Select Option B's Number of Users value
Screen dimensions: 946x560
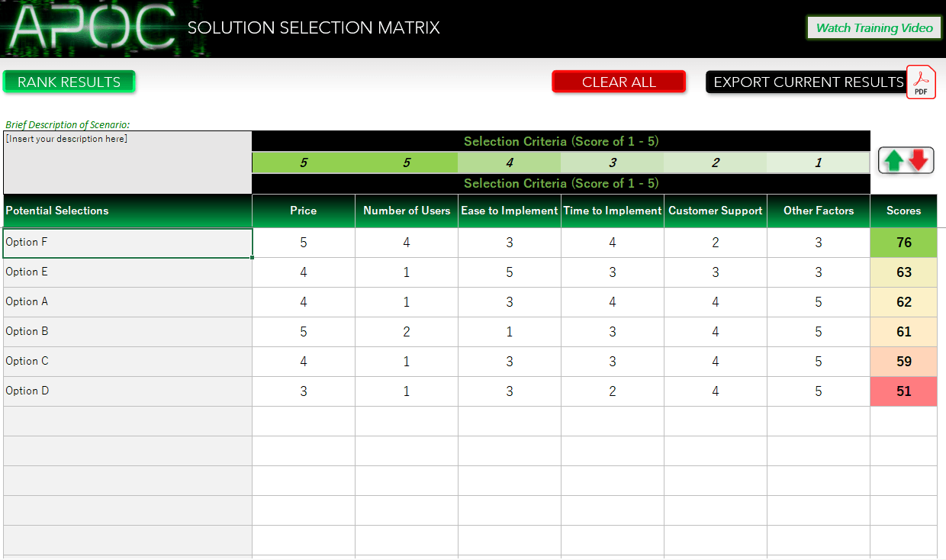[x=406, y=331]
